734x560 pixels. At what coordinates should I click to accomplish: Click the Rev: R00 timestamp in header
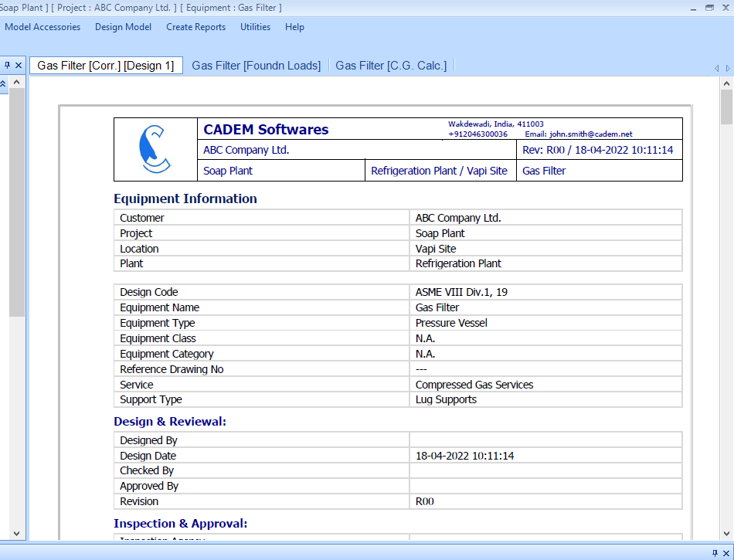[x=597, y=150]
